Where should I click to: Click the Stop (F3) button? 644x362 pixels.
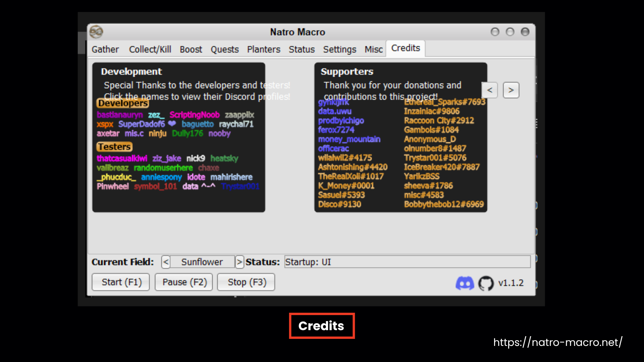tap(246, 282)
